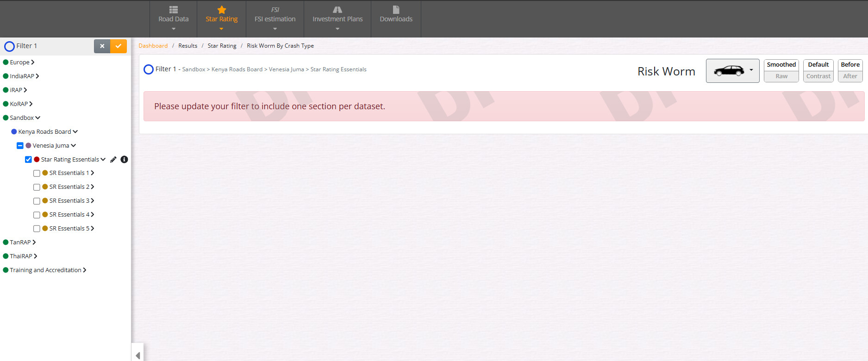Viewport: 868px width, 361px height.
Task: Click the Investment Plans road icon
Action: 337,10
